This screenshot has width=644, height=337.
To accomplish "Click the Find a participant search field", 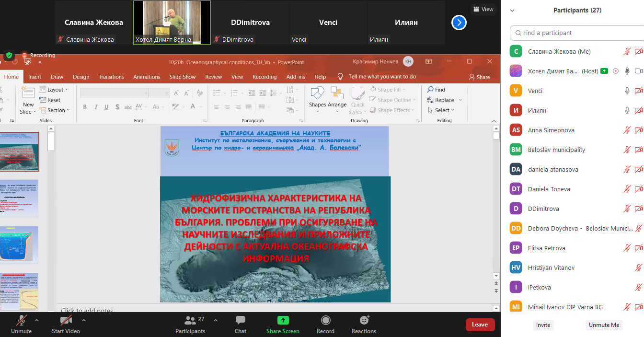I will (x=577, y=33).
